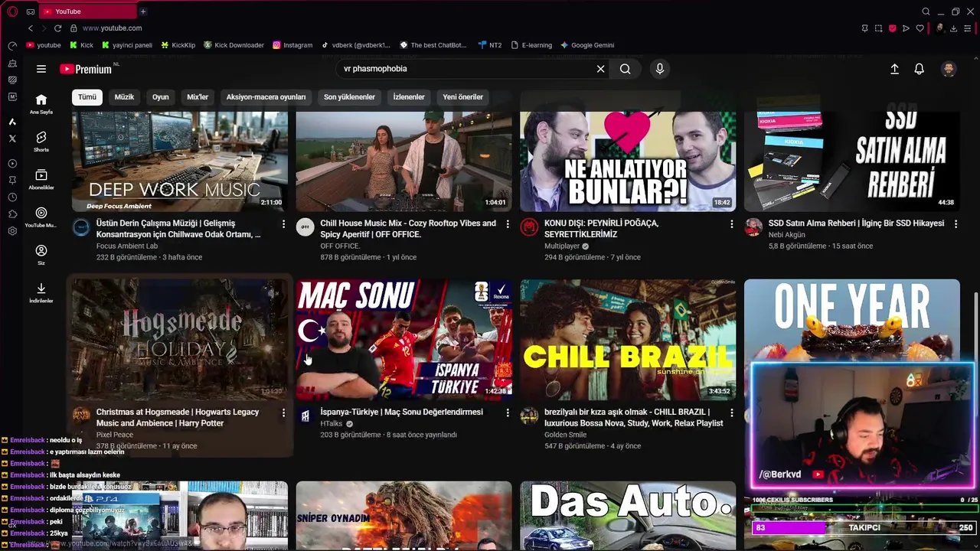Open İndirilenler downloads in sidebar

(41, 293)
